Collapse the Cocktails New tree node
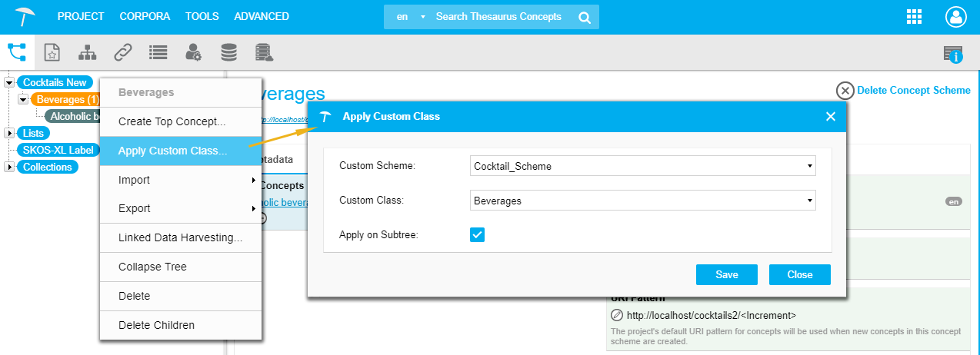Image resolution: width=980 pixels, height=355 pixels. click(x=10, y=82)
